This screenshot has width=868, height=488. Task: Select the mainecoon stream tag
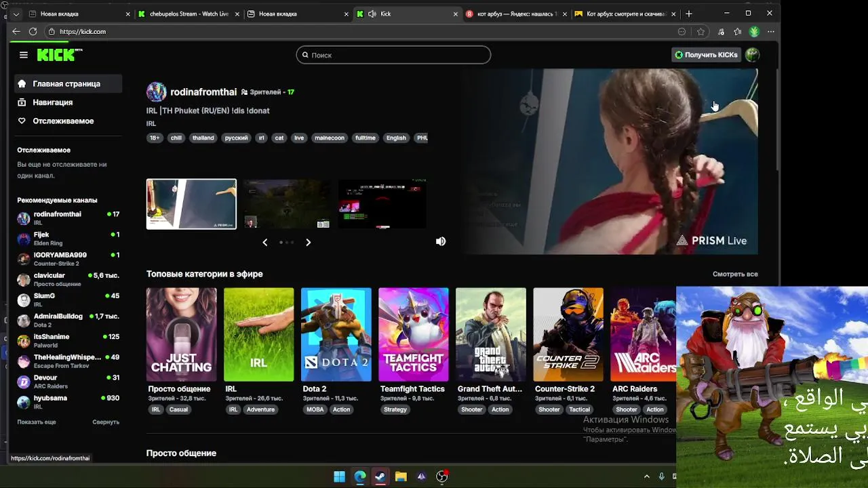click(330, 138)
